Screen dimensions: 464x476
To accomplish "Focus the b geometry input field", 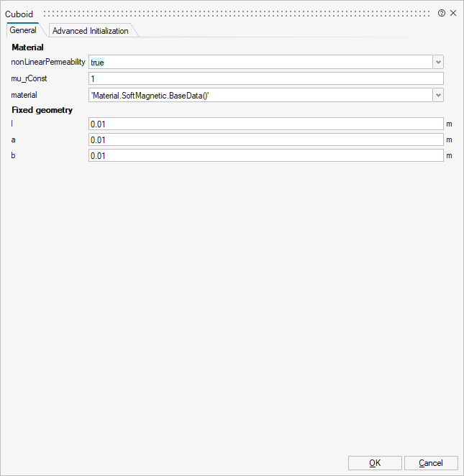I will coord(265,155).
